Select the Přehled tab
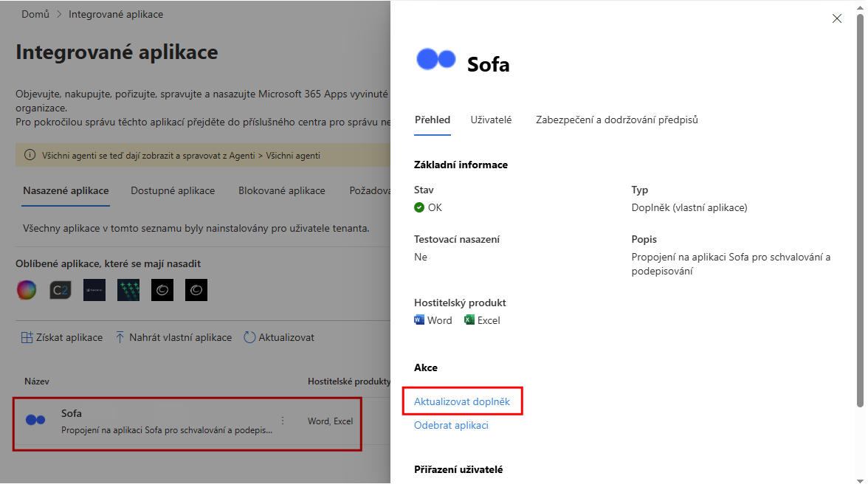The image size is (868, 487). click(x=432, y=120)
